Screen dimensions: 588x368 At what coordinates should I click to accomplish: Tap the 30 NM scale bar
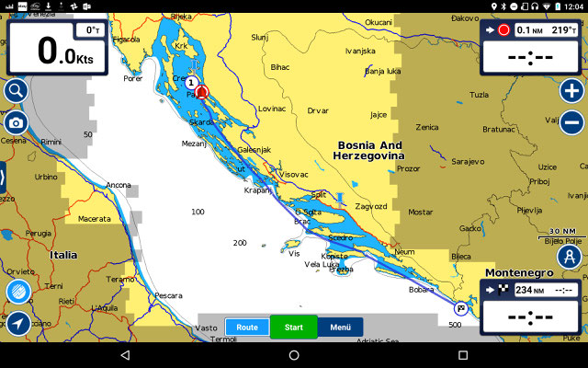[562, 234]
